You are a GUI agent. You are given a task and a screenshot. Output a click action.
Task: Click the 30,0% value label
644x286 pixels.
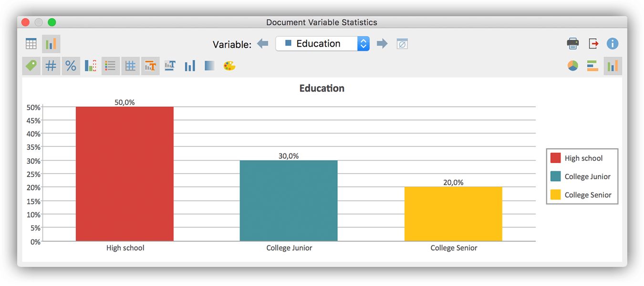click(289, 156)
